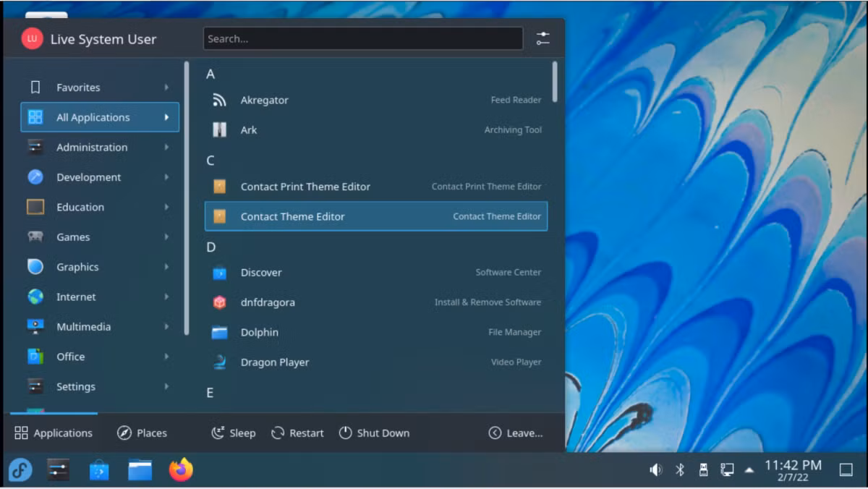Image resolution: width=868 pixels, height=489 pixels.
Task: Launch Ark archiving tool
Action: [x=376, y=130]
